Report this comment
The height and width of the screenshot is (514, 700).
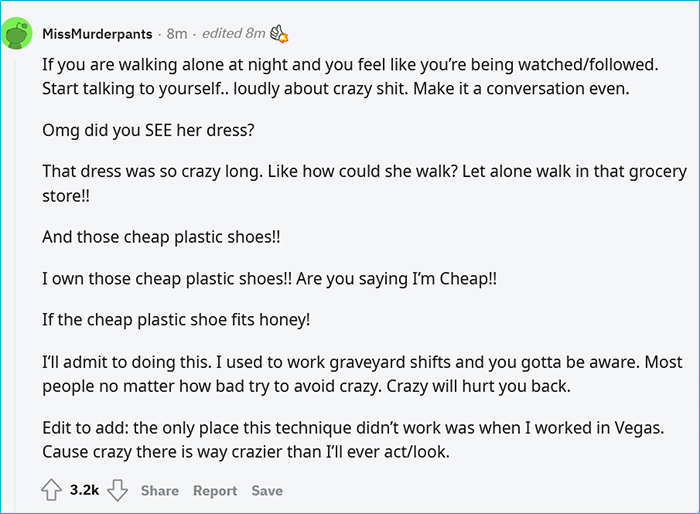click(x=215, y=491)
